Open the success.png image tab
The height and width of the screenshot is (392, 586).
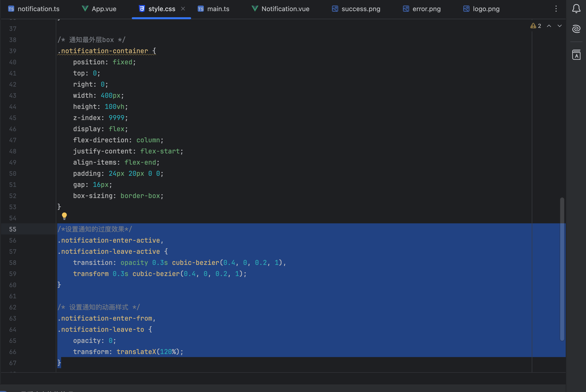(x=361, y=9)
